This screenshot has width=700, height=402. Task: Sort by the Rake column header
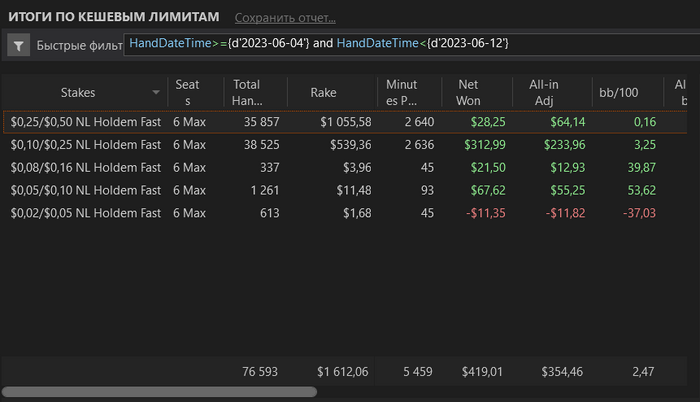tap(323, 92)
